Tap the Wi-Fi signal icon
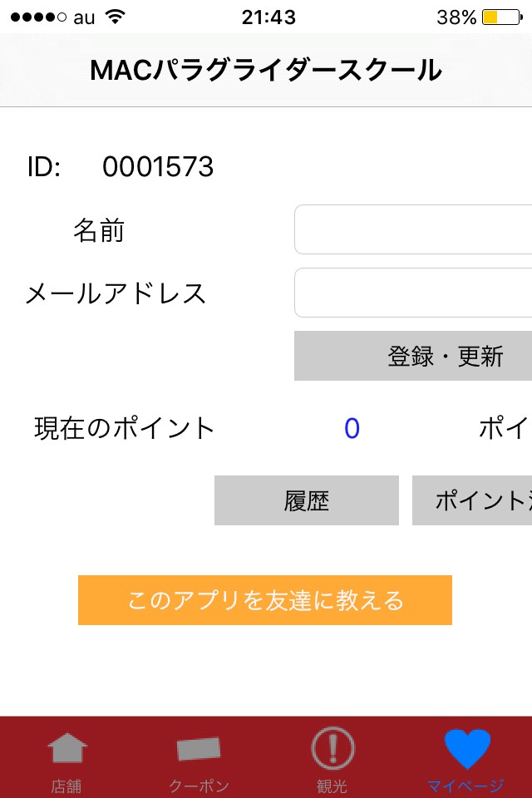Image resolution: width=532 pixels, height=798 pixels. [x=116, y=17]
